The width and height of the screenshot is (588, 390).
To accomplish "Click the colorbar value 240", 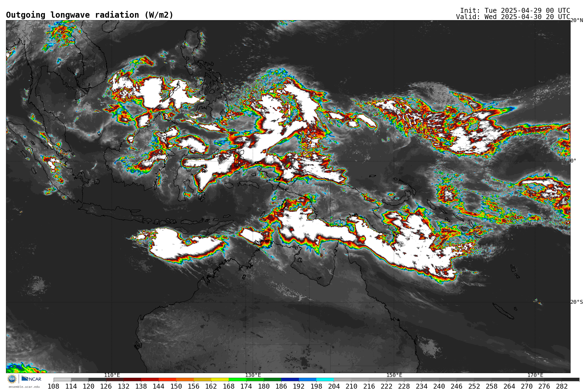I will click(439, 386).
